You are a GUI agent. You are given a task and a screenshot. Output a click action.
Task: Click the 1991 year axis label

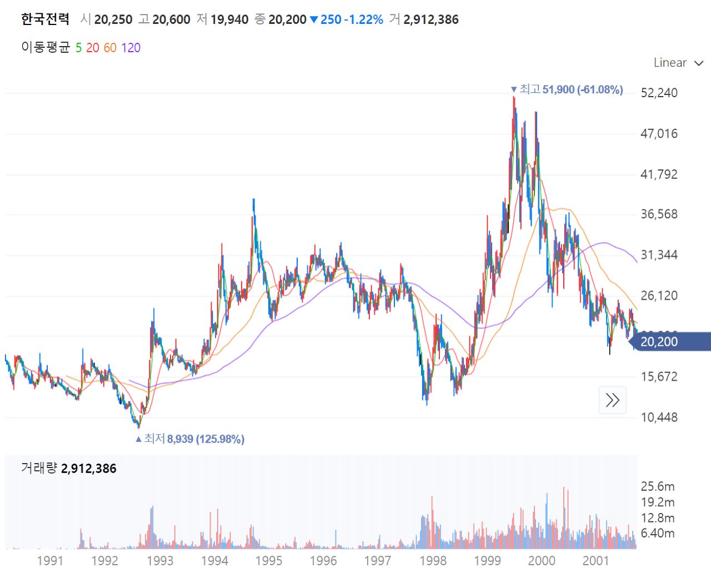[x=50, y=561]
